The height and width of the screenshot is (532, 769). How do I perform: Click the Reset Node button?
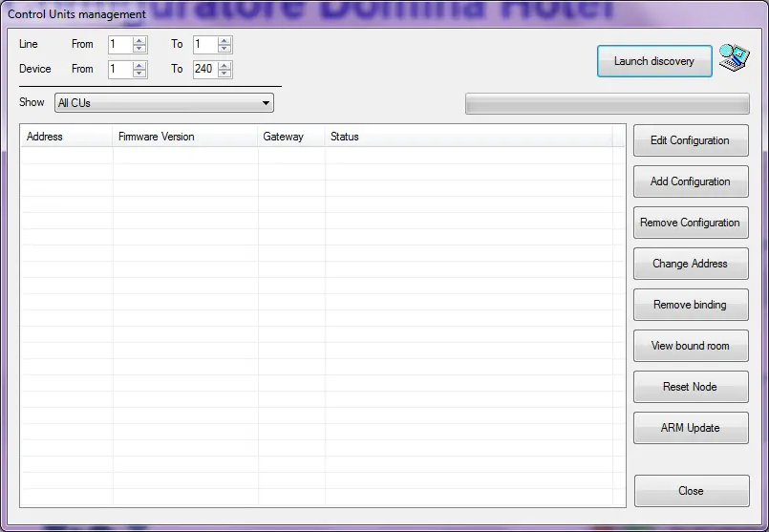pos(691,387)
